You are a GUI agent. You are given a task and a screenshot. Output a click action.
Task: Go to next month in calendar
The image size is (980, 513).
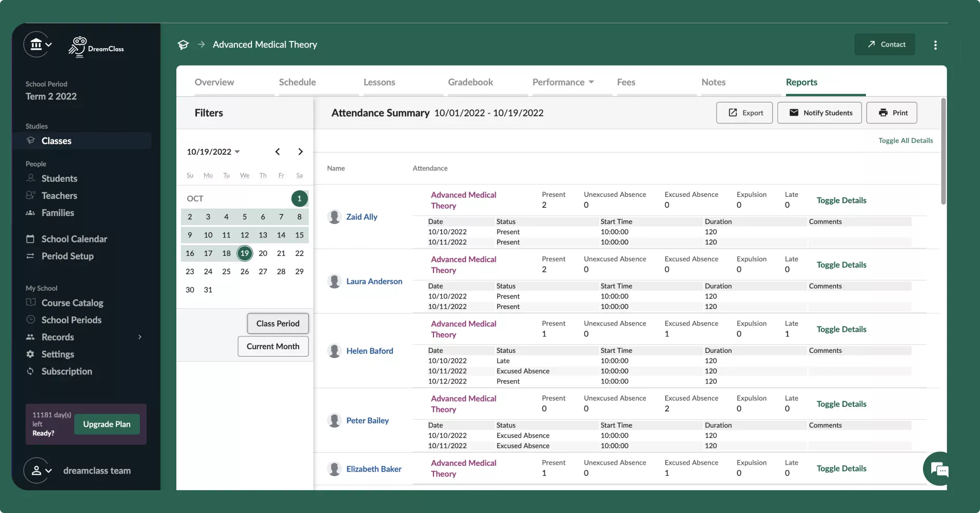click(x=300, y=152)
